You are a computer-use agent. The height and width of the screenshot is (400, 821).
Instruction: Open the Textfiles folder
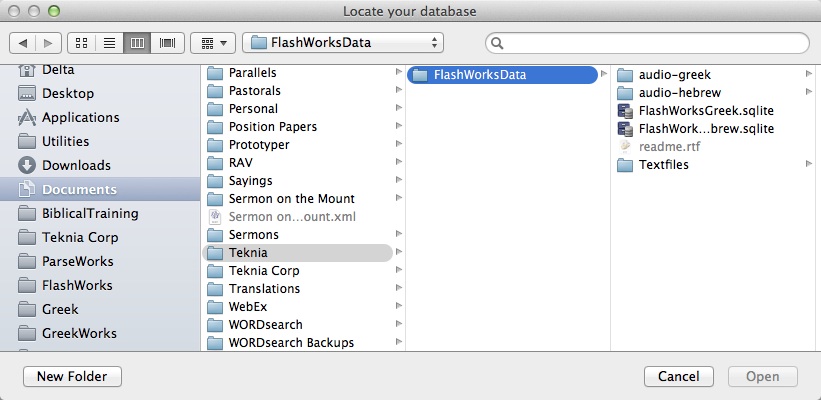click(x=664, y=165)
